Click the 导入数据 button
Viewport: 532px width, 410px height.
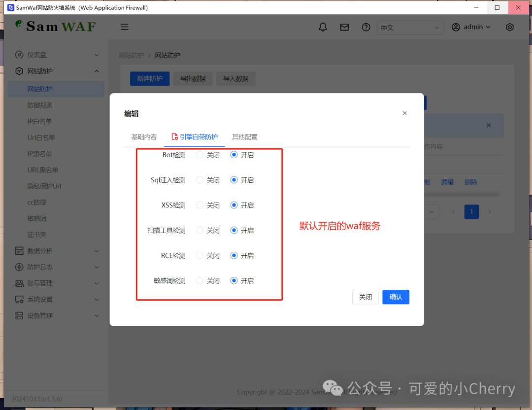(236, 79)
